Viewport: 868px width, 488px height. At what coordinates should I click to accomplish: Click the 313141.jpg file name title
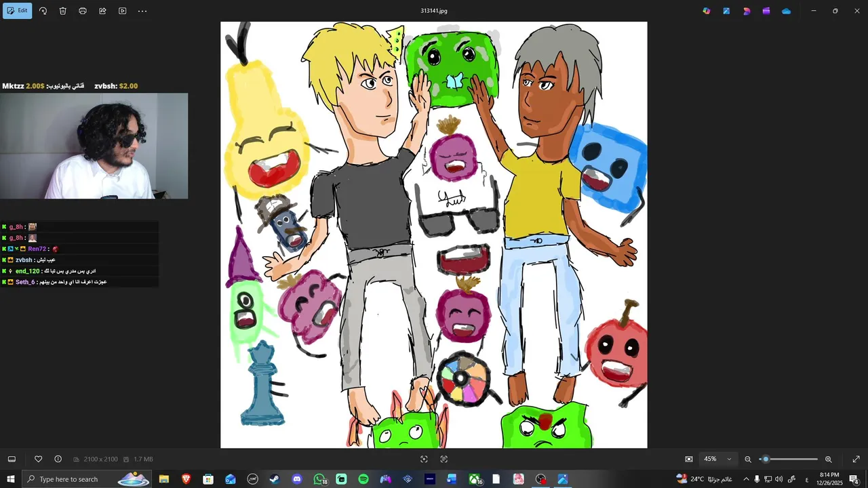(x=434, y=11)
